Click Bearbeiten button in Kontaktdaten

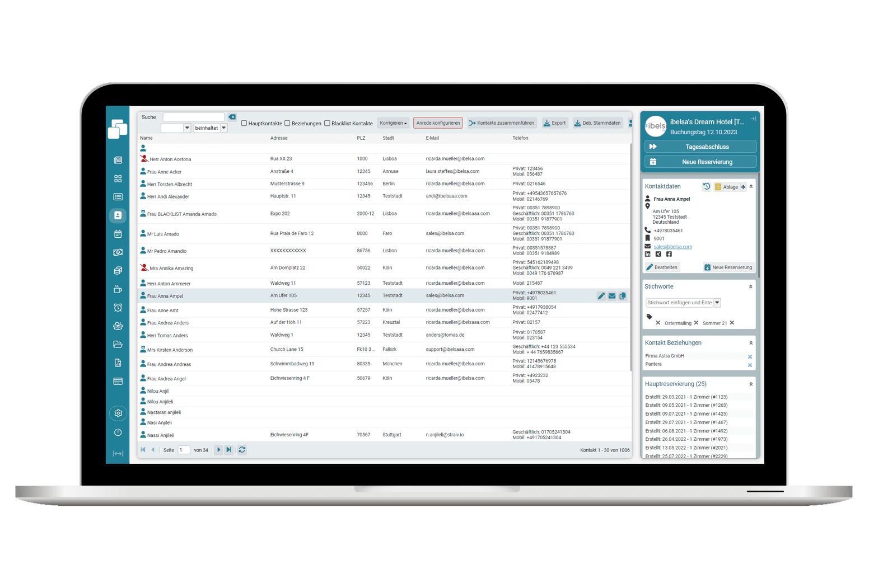point(662,267)
